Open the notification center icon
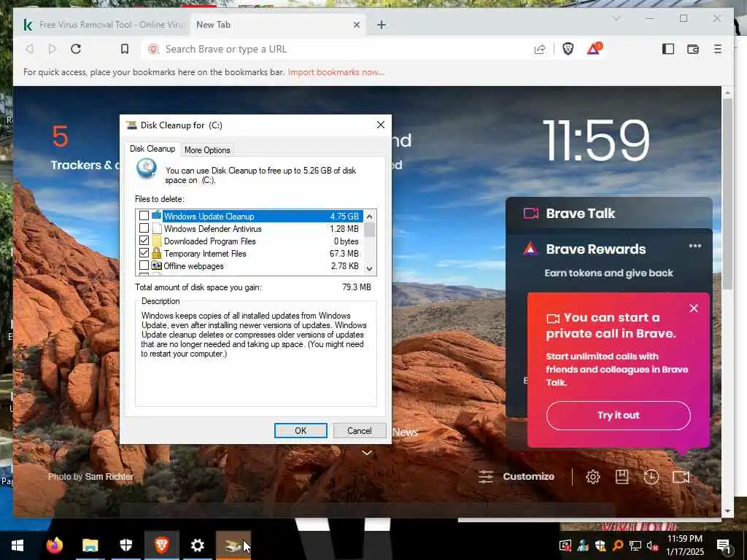The height and width of the screenshot is (560, 747). click(724, 546)
